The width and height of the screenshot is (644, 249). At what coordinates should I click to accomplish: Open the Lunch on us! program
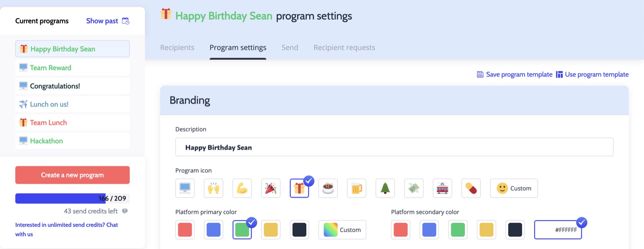(72, 104)
